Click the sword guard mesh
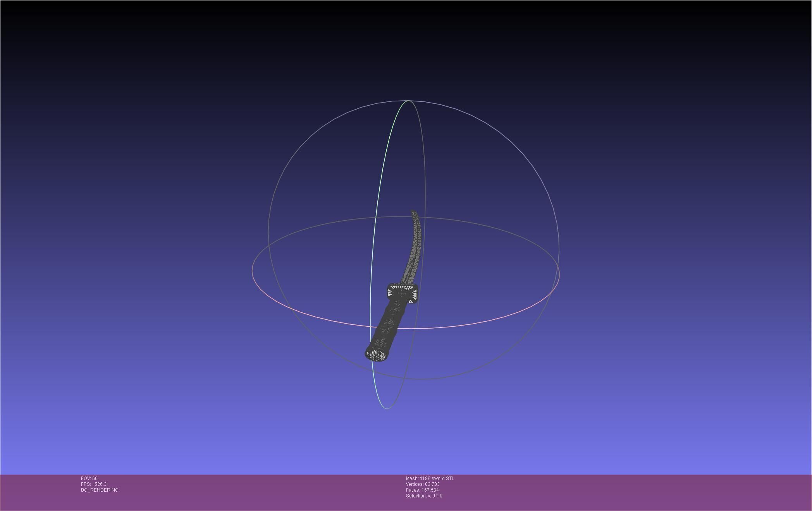This screenshot has height=511, width=812. pos(403,292)
